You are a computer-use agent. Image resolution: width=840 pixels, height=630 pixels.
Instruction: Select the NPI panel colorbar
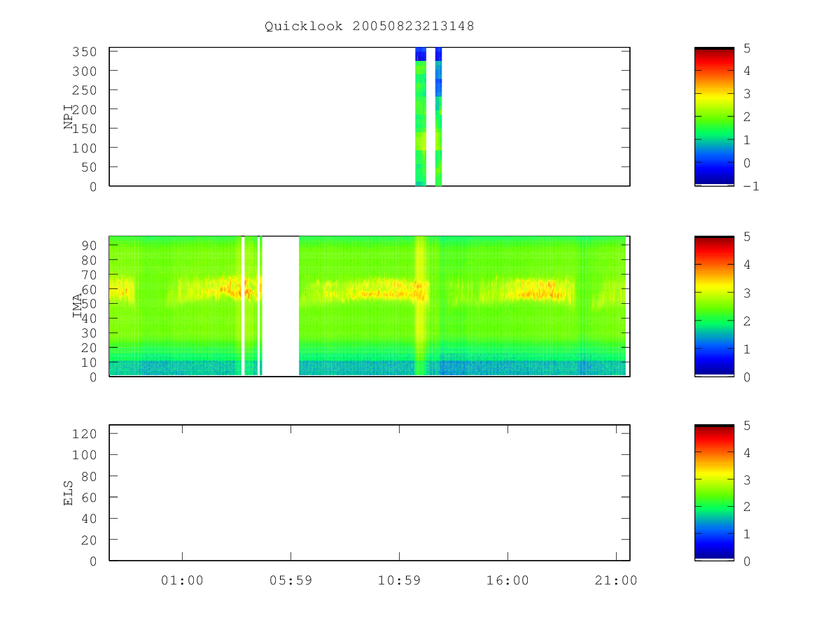point(714,117)
